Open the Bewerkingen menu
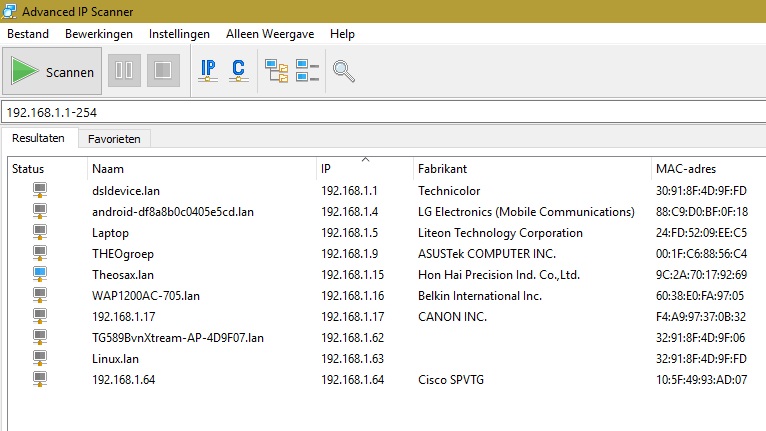The image size is (766, 431). tap(99, 34)
